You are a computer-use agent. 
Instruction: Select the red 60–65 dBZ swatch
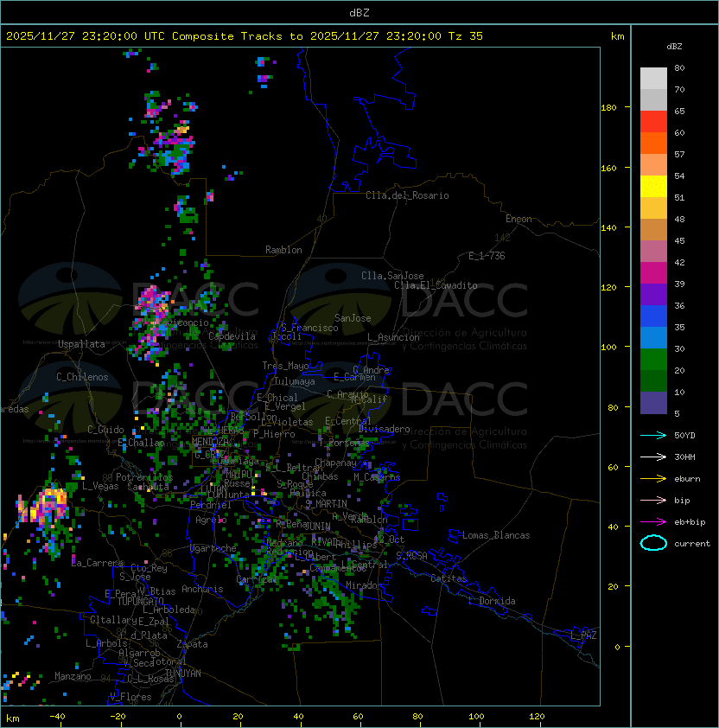[653, 121]
